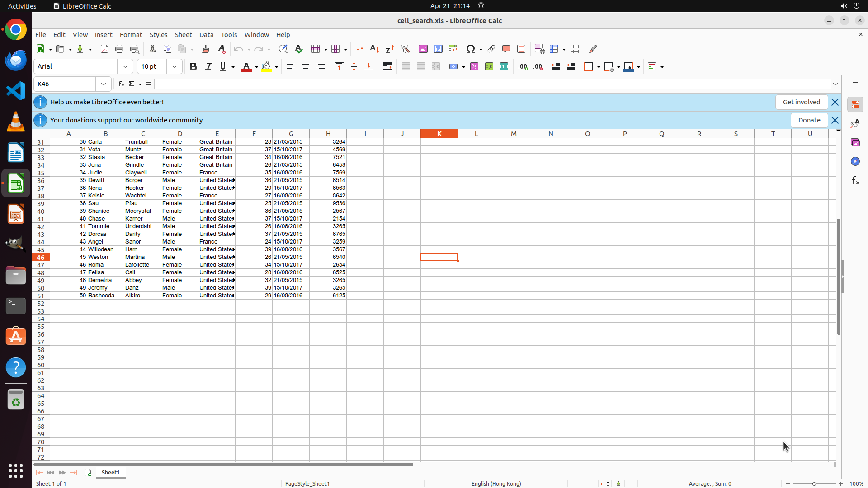Click the Insert Chart icon
The width and height of the screenshot is (868, 488).
438,49
